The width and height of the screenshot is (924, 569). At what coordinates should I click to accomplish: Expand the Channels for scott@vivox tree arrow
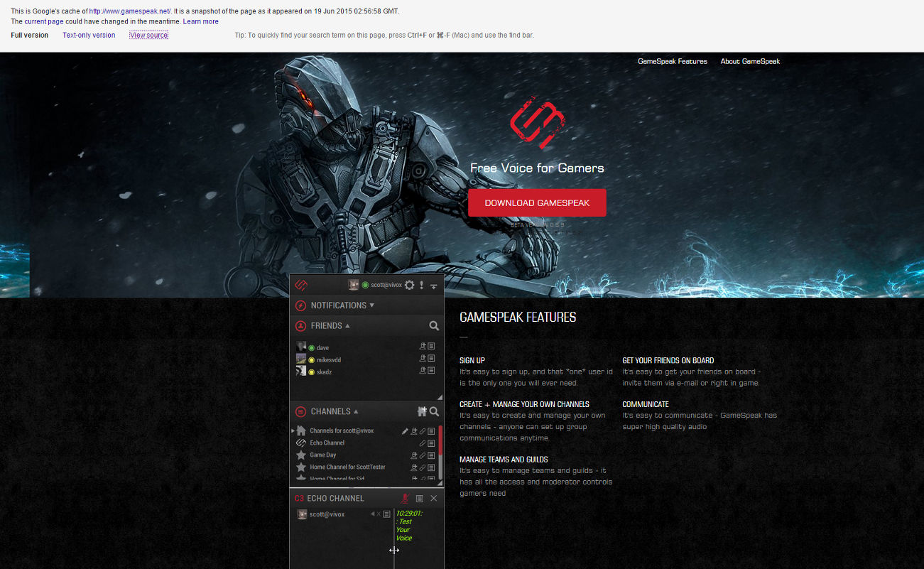pos(293,430)
